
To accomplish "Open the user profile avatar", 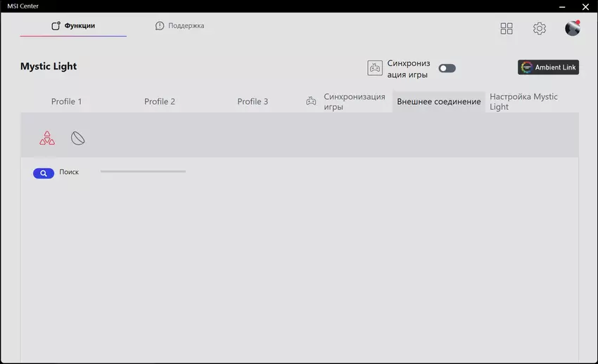I will [x=573, y=28].
